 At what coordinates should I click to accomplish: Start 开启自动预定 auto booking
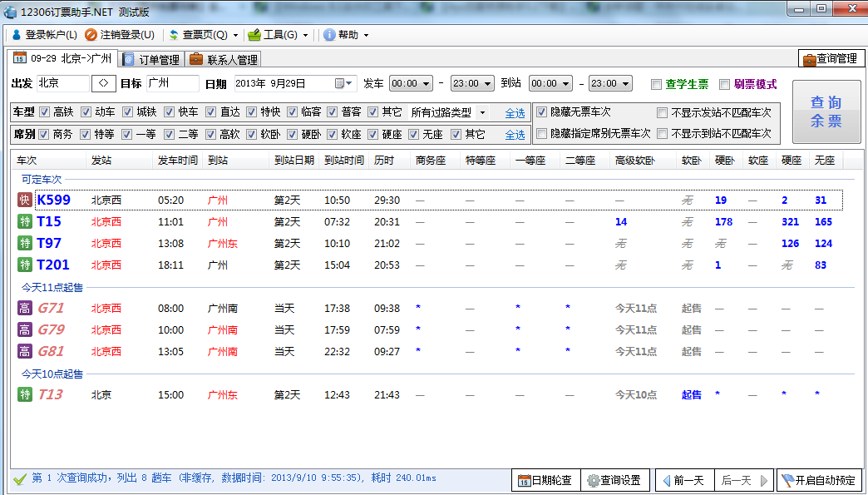[x=818, y=481]
